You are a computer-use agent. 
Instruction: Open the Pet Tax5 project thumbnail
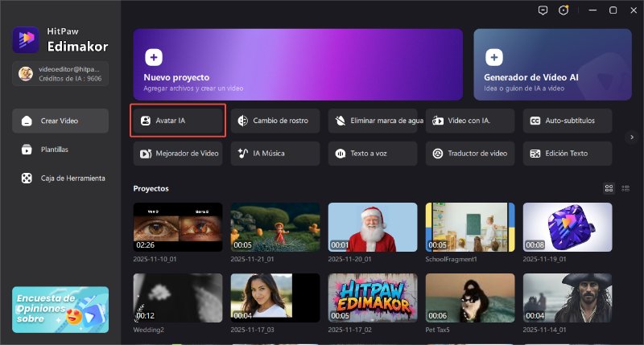click(470, 298)
